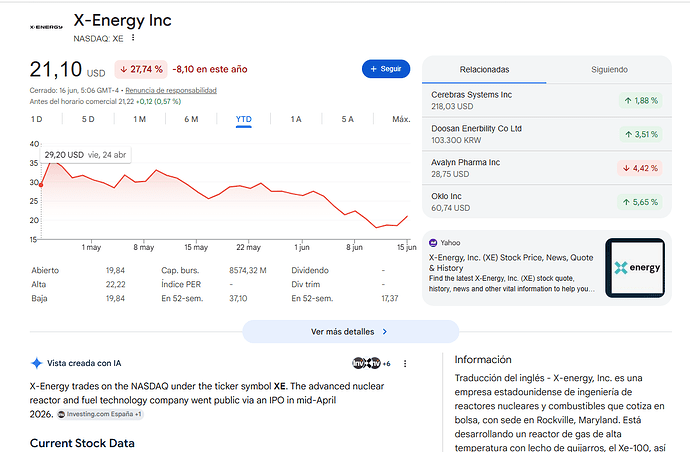This screenshot has height=452, width=690.
Task: Click the Índice PER label
Action: click(181, 284)
